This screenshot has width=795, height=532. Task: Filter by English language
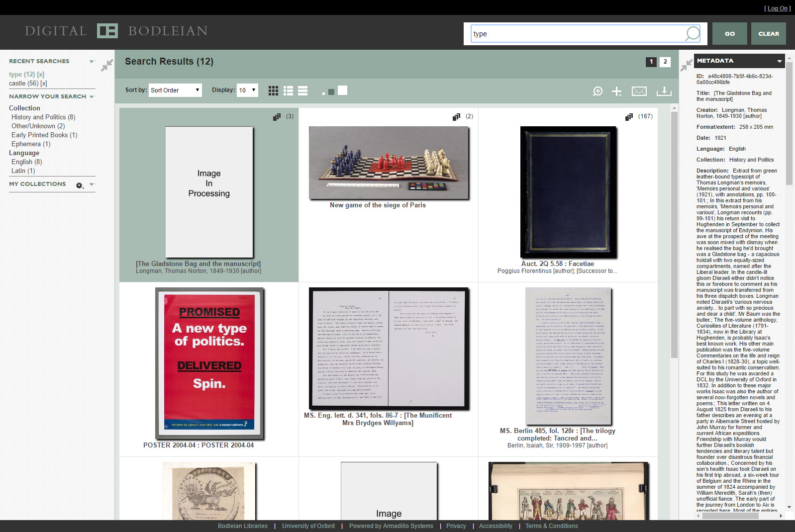[27, 162]
